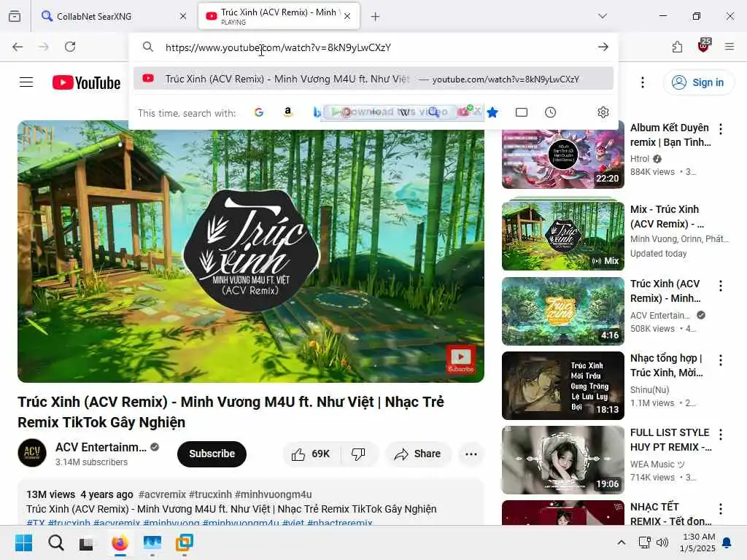Click ACV Entertainment channel avatar
The width and height of the screenshot is (747, 560).
(32, 453)
